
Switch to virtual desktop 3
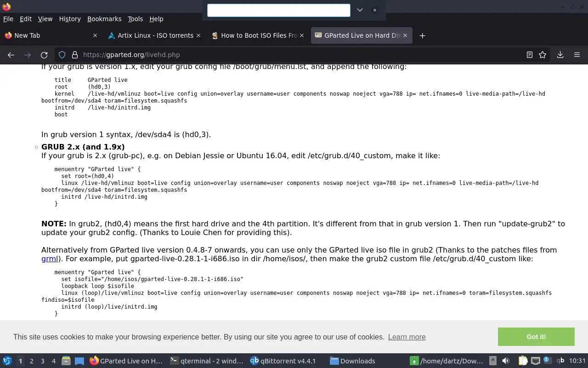tap(42, 361)
